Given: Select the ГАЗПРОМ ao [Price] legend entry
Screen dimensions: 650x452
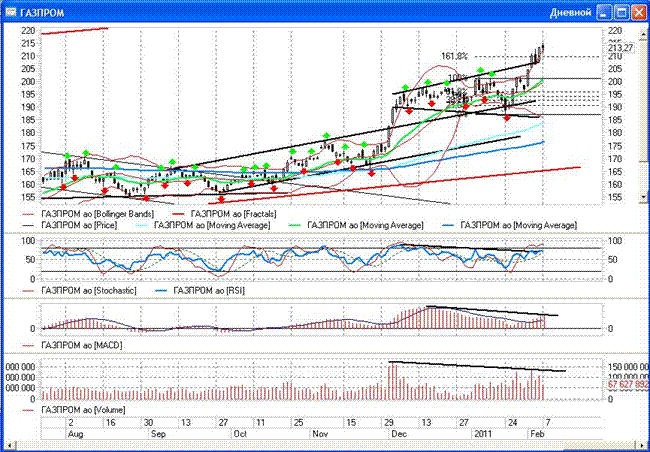Looking at the screenshot, I should tap(70, 225).
